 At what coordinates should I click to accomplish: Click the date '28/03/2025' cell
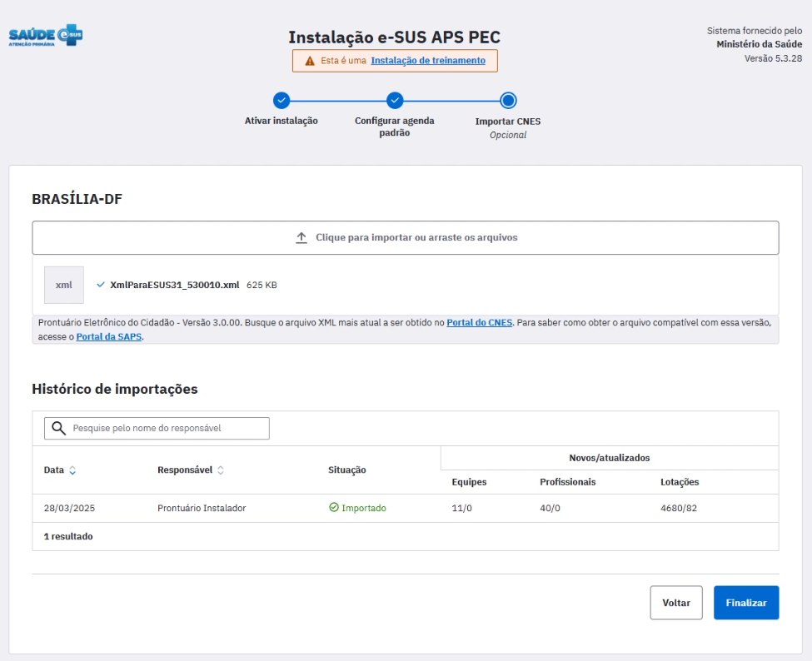click(x=69, y=509)
